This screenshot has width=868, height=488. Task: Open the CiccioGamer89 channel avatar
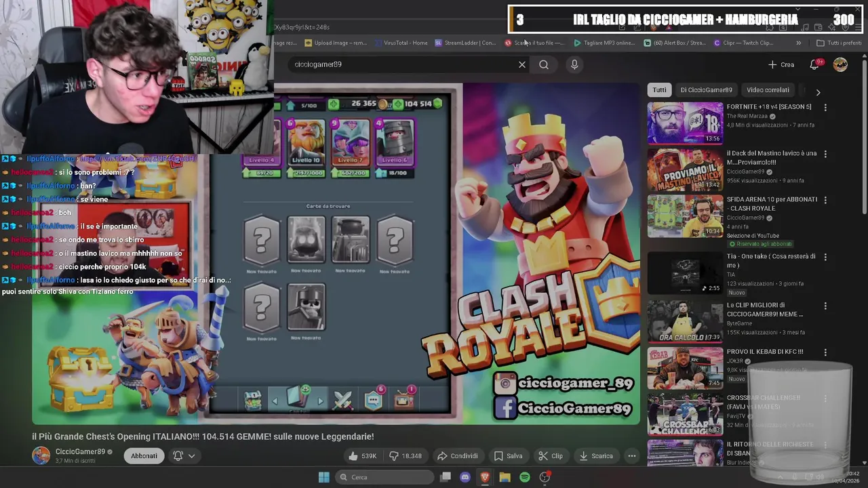click(x=41, y=455)
